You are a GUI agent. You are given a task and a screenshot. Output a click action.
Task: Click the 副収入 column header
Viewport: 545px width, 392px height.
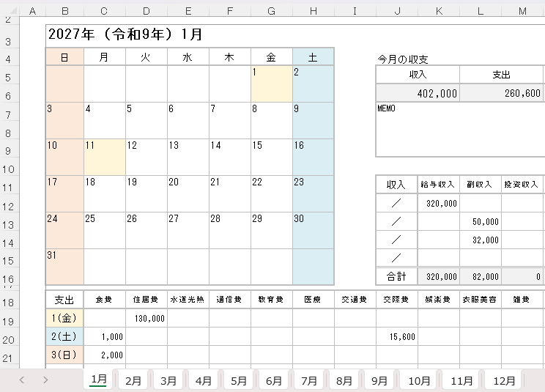[x=480, y=184]
